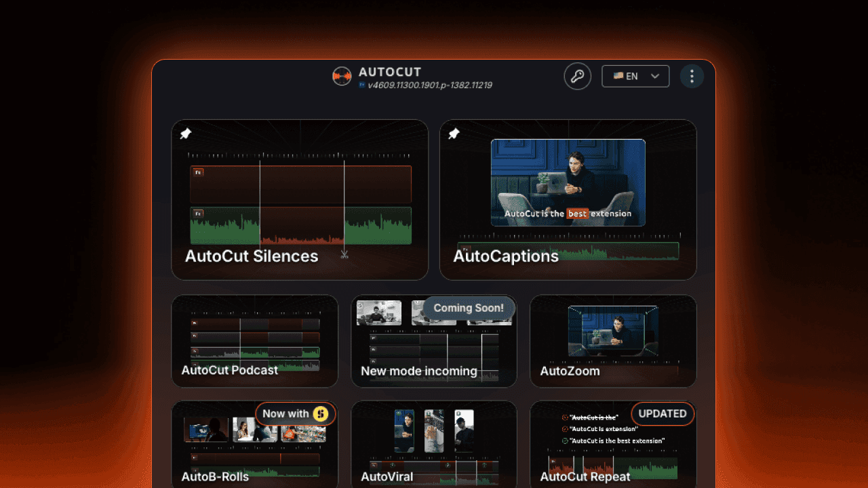Click the scissors icon on AutoCut Silences
Screen dimensions: 868x488
[x=344, y=255]
